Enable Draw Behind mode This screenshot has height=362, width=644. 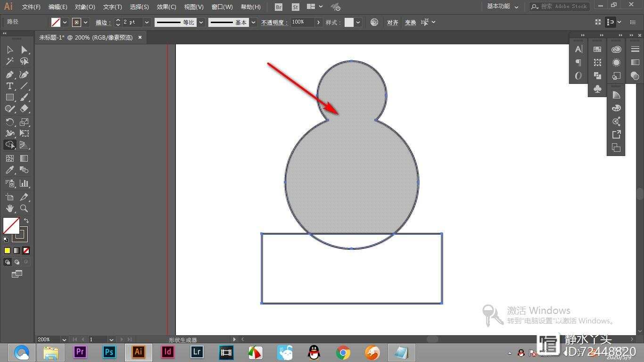[17, 262]
